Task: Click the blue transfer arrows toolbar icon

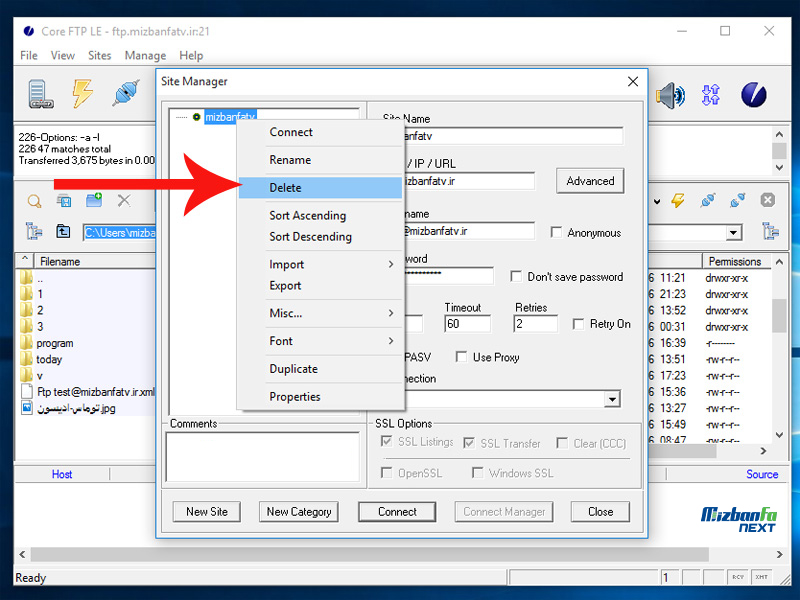Action: point(711,94)
